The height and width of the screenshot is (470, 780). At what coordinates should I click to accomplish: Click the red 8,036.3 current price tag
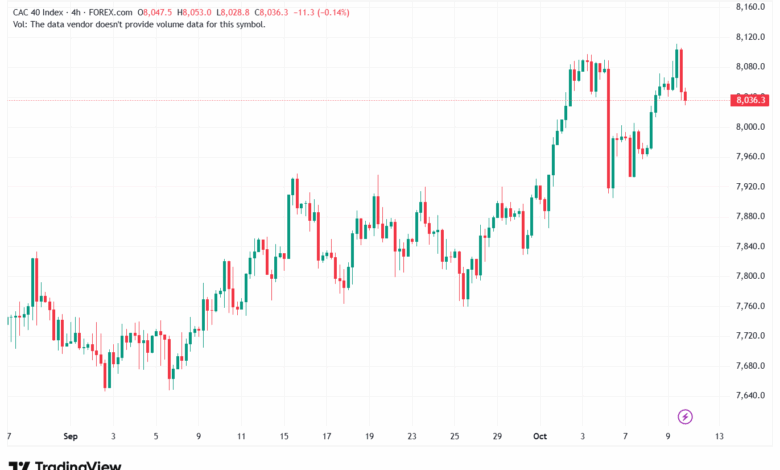749,100
